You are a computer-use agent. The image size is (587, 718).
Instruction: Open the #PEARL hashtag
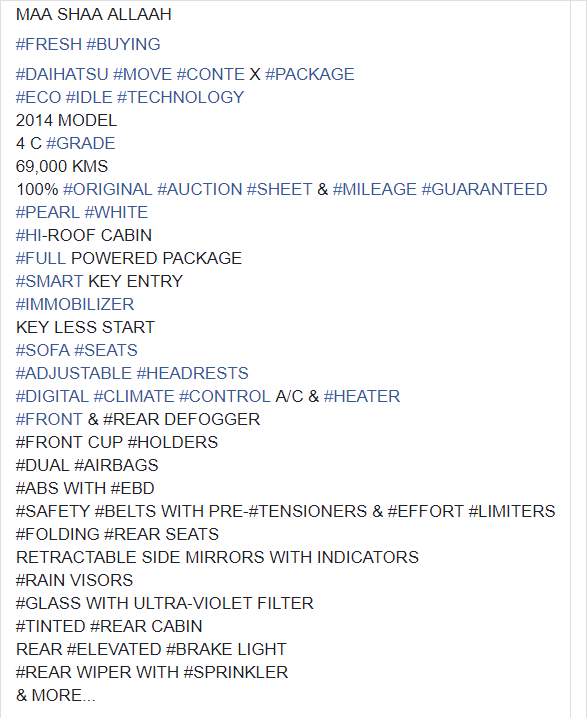(48, 212)
